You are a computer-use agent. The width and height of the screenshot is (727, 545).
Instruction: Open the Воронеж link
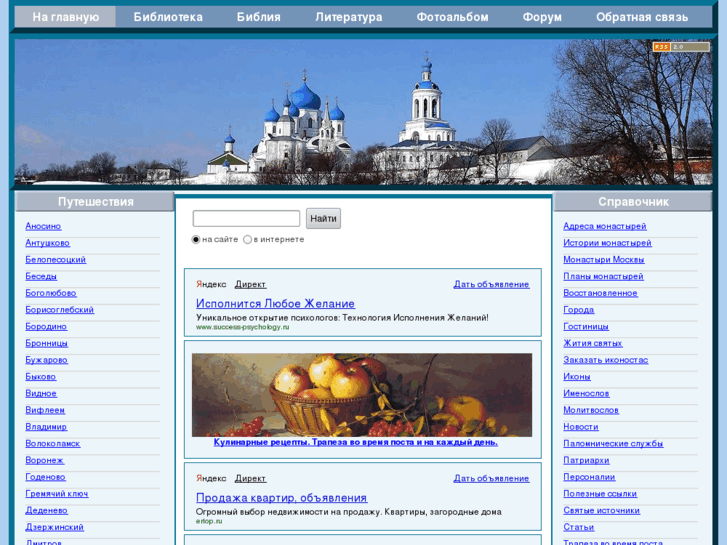45,460
